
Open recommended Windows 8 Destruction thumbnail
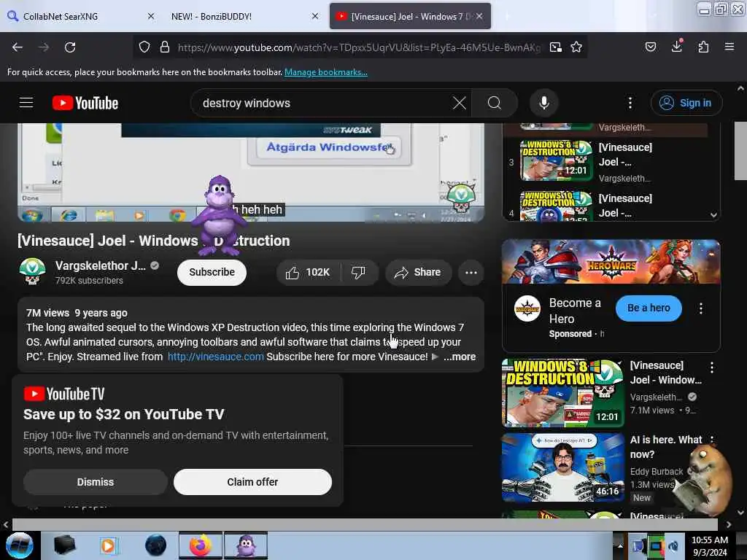pyautogui.click(x=562, y=393)
